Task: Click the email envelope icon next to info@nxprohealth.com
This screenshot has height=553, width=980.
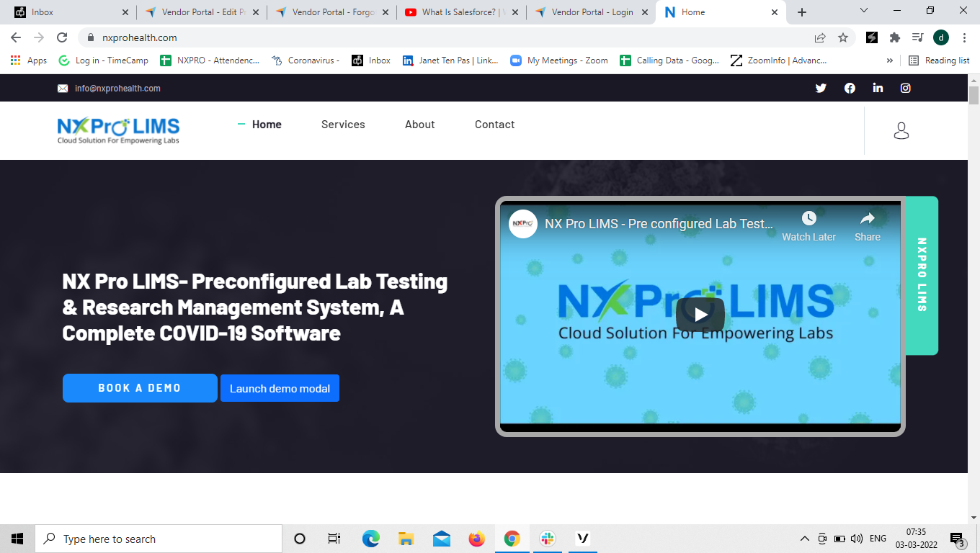Action: [x=61, y=88]
